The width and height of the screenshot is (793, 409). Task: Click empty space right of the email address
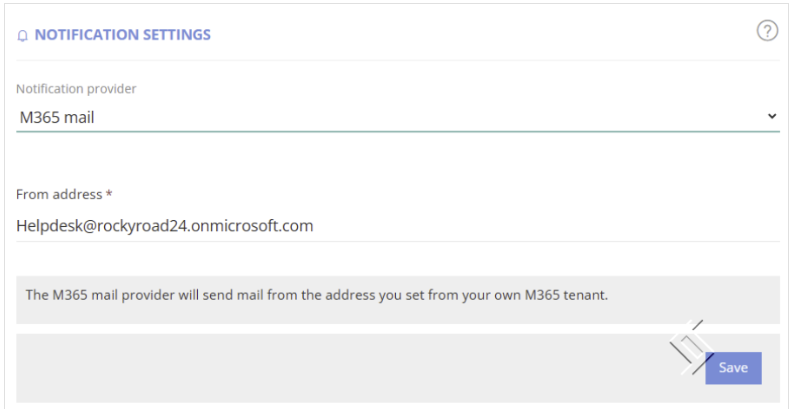(546, 225)
